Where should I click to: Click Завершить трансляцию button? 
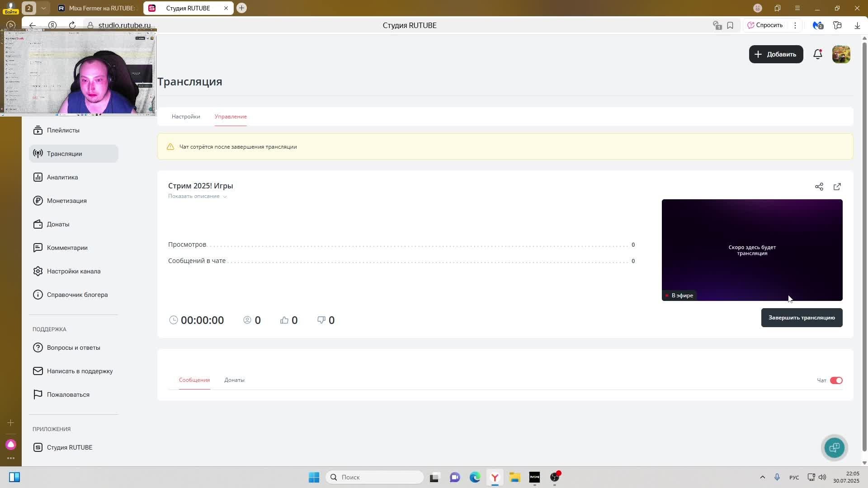click(801, 318)
